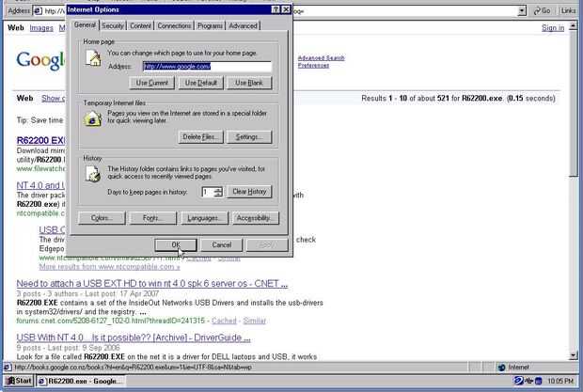Switch to the Programs tab
Image resolution: width=583 pixels, height=392 pixels.
210,25
